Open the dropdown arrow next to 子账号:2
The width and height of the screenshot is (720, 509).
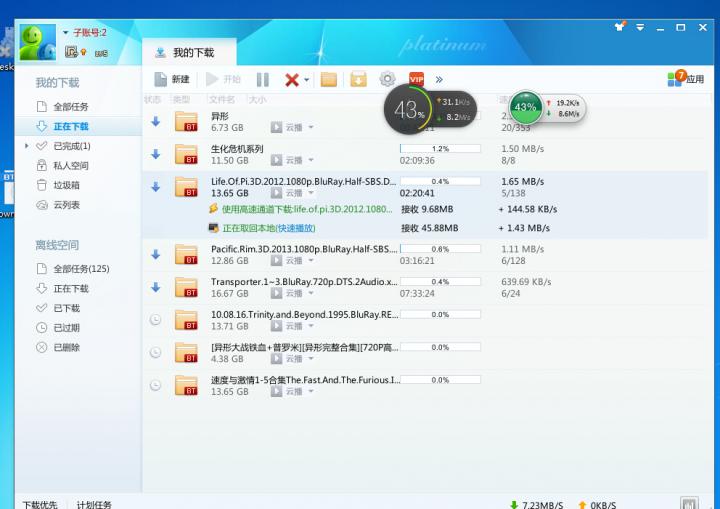click(x=66, y=33)
